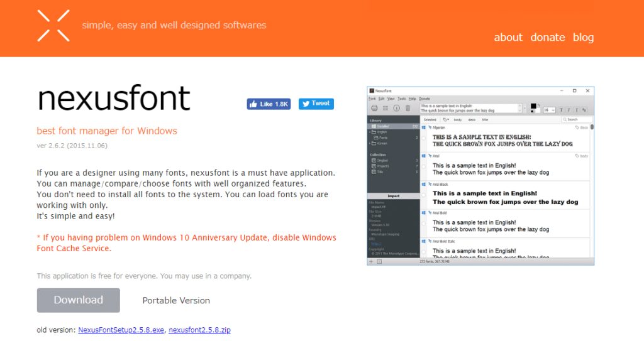This screenshot has height=341, width=644.
Task: Open the Help menu in NexusFont window
Action: 412,99
